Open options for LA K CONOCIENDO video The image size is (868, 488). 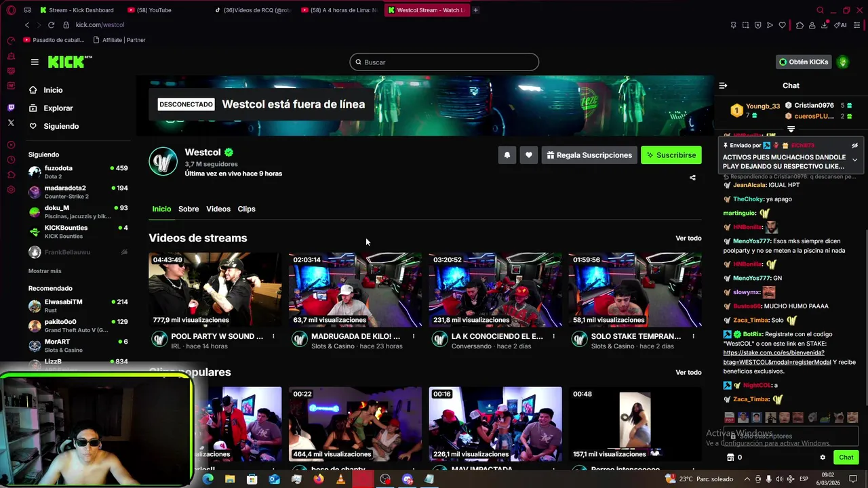pyautogui.click(x=553, y=336)
